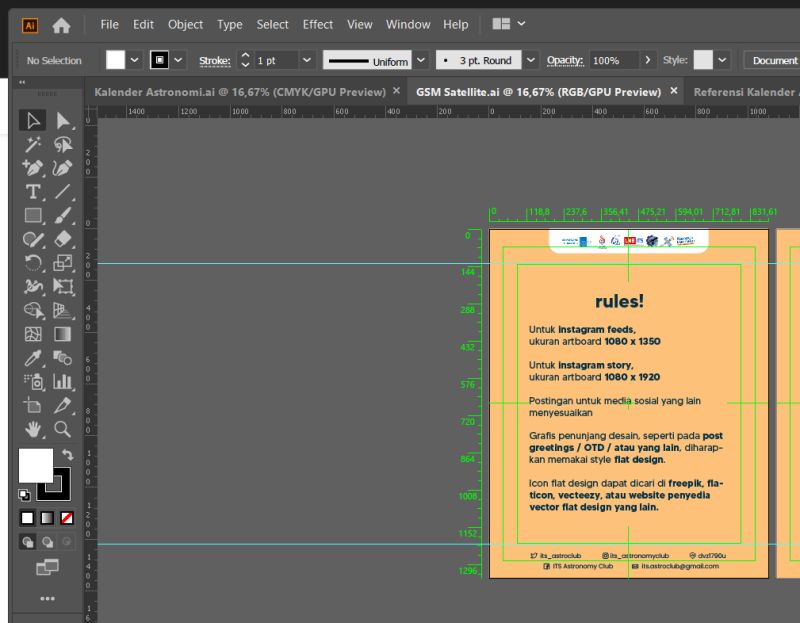Select the Type tool
The height and width of the screenshot is (623, 800).
[31, 191]
